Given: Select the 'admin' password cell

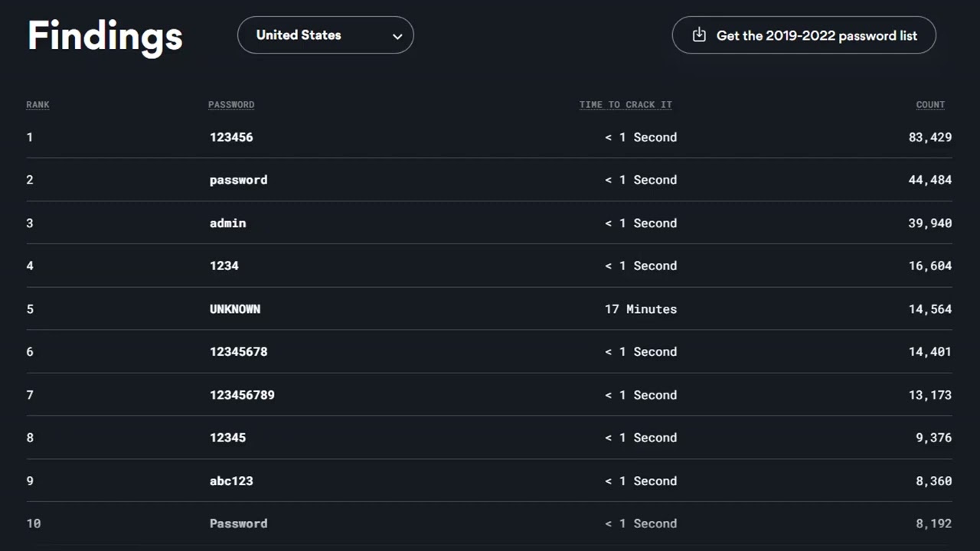Looking at the screenshot, I should point(228,223).
